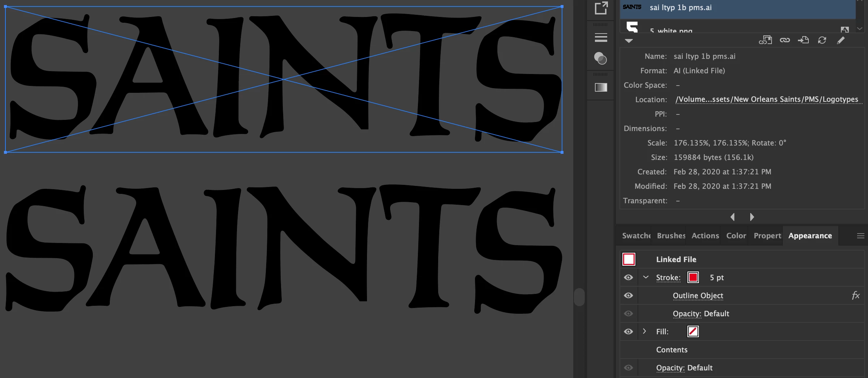This screenshot has height=378, width=868.
Task: Select the 5 white png link row
Action: (x=738, y=27)
